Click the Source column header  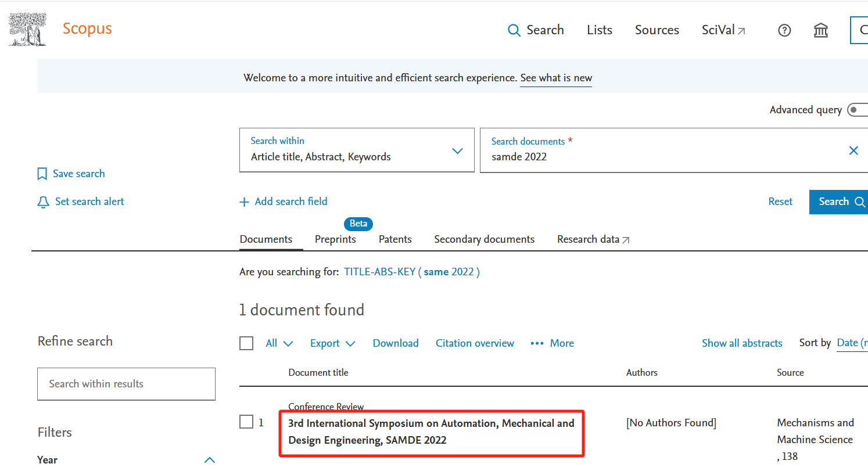click(790, 373)
